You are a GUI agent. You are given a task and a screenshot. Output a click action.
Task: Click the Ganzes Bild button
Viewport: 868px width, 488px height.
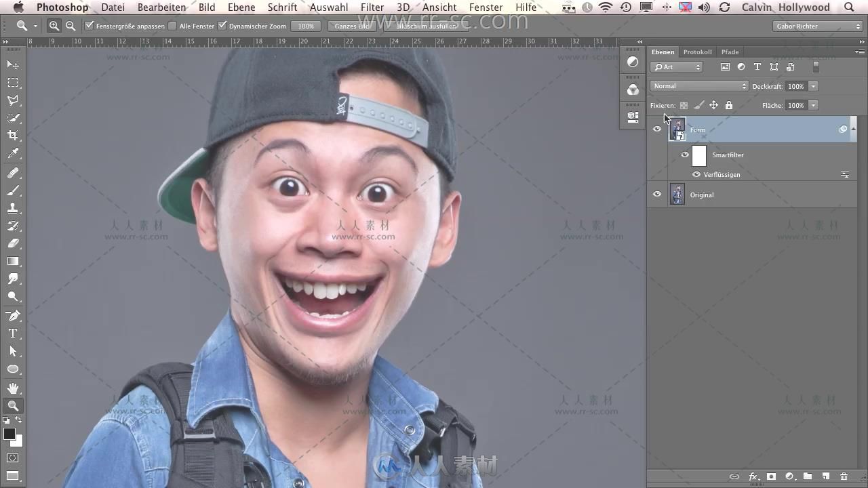[x=352, y=26]
